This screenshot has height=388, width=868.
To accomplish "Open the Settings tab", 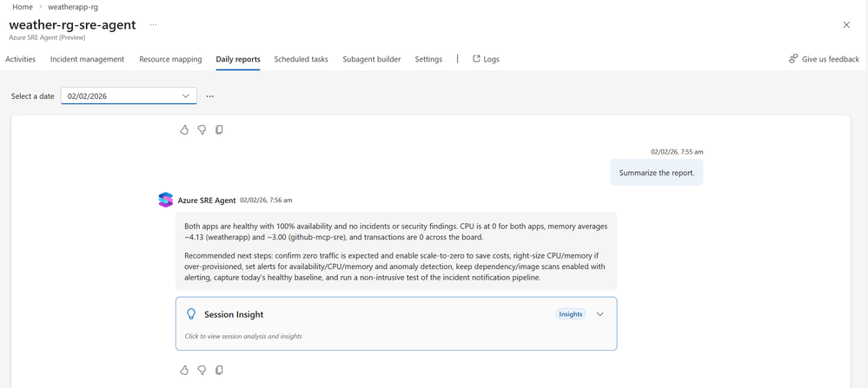I will click(x=428, y=59).
